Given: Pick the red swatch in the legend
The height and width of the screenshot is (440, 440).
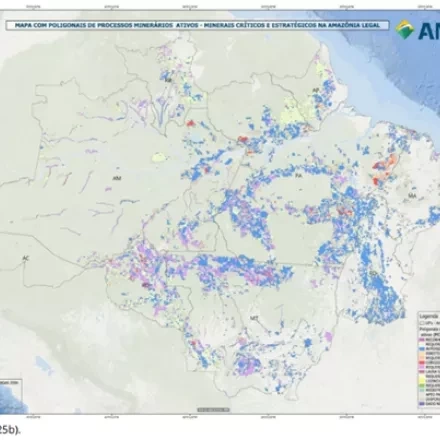Looking at the screenshot, I should pos(421,362).
